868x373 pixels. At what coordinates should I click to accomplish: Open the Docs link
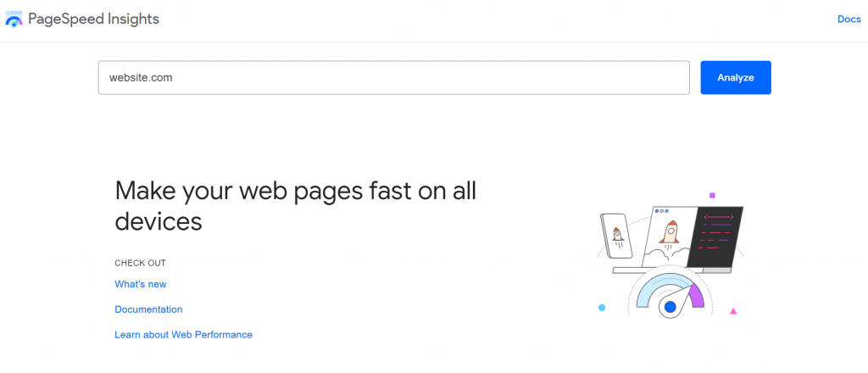(849, 19)
